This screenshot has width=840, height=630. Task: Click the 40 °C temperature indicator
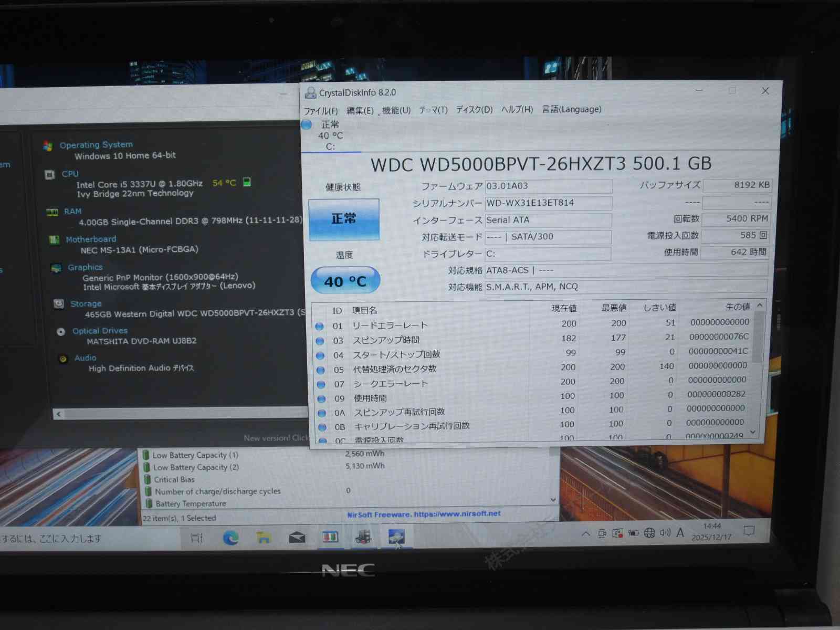(x=345, y=281)
